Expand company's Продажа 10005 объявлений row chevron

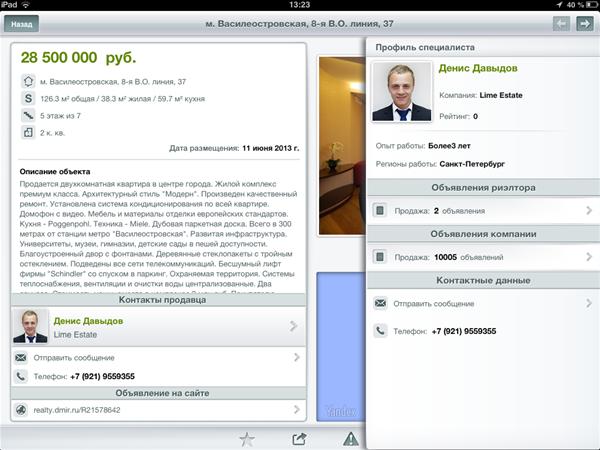tap(589, 257)
